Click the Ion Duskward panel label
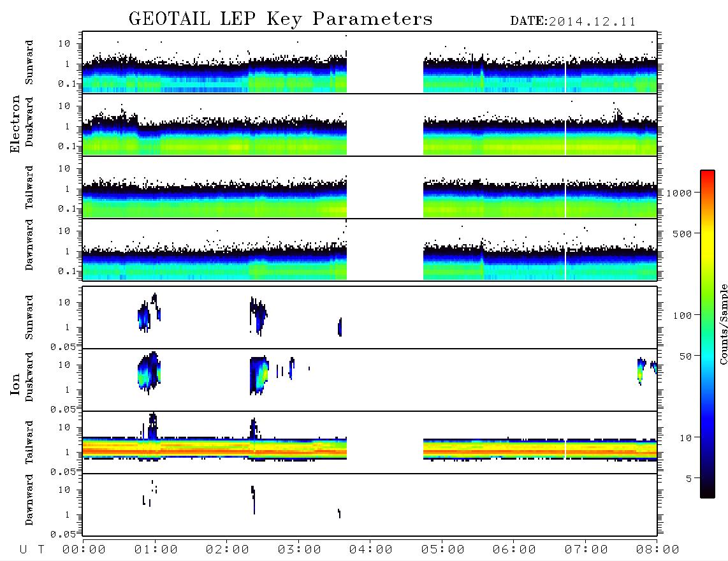 [29, 377]
